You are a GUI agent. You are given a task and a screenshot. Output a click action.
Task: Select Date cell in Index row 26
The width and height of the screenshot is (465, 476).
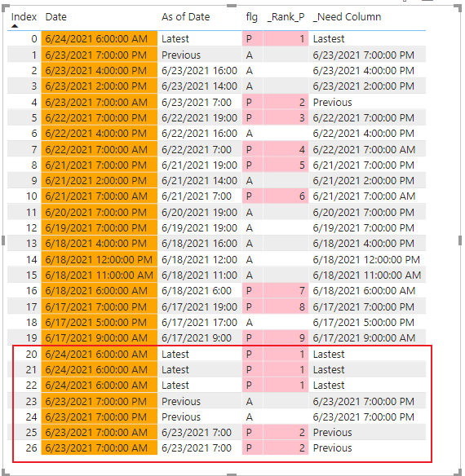(x=100, y=447)
